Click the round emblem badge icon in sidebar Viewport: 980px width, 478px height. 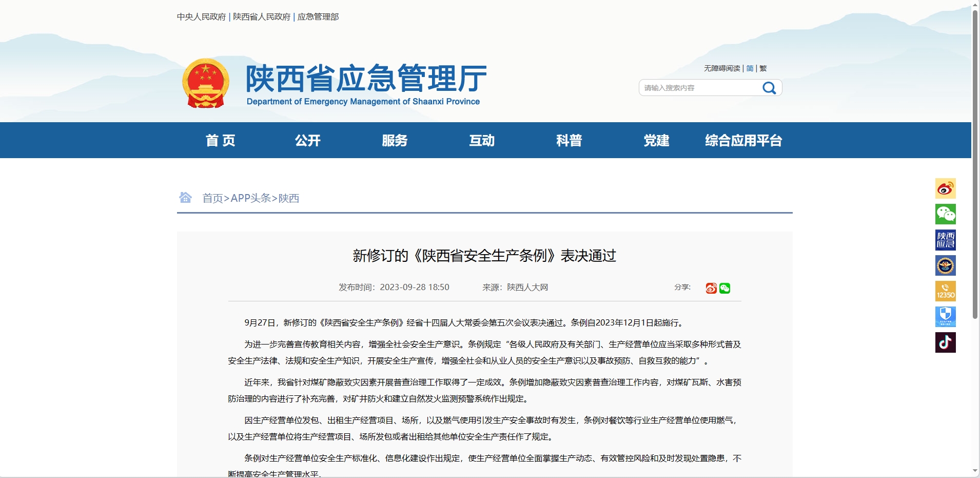coord(945,265)
